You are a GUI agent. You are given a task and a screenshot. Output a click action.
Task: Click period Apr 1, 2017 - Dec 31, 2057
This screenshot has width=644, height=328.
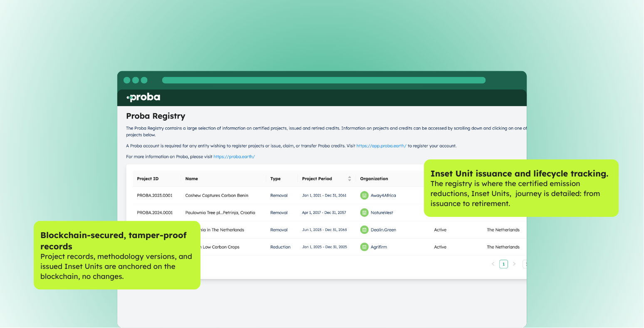324,213
